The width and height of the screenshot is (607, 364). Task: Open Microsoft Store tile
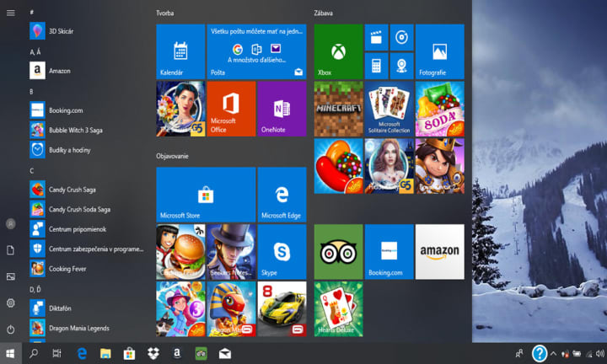click(x=206, y=195)
